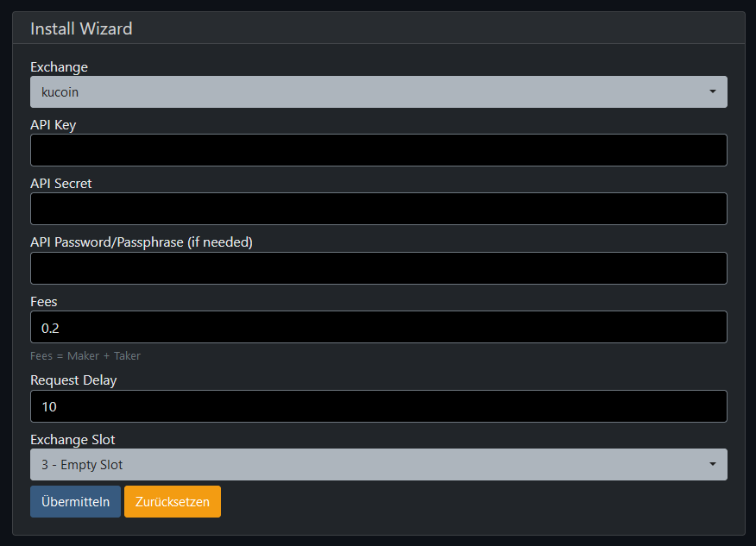The width and height of the screenshot is (756, 546).
Task: Click into the API Key input field
Action: (378, 150)
